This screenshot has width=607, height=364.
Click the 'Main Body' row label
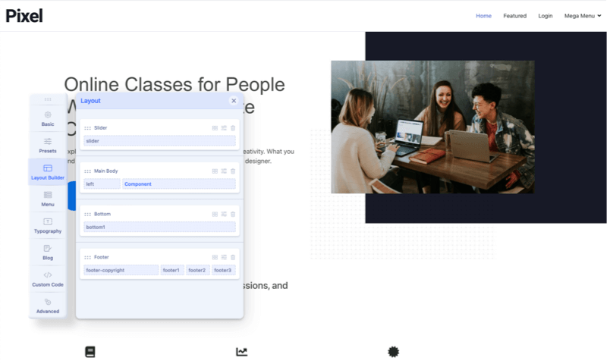[x=105, y=171]
